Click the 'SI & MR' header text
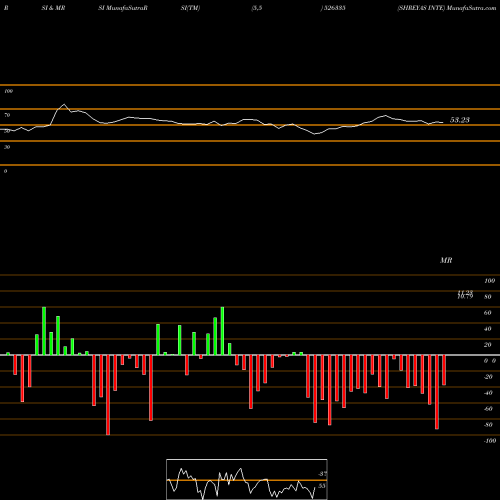The width and height of the screenshot is (500, 500). (53, 8)
